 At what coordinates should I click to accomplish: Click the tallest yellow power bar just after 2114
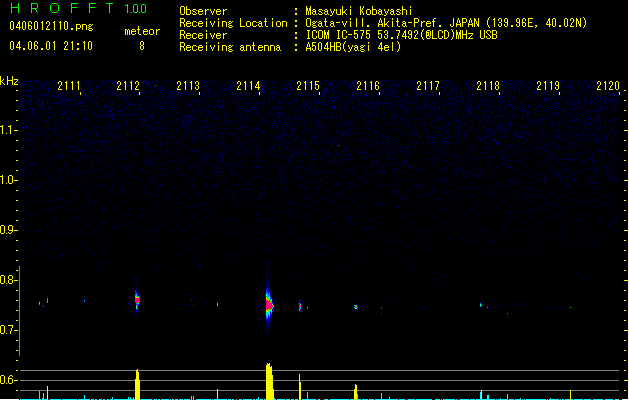click(x=270, y=381)
